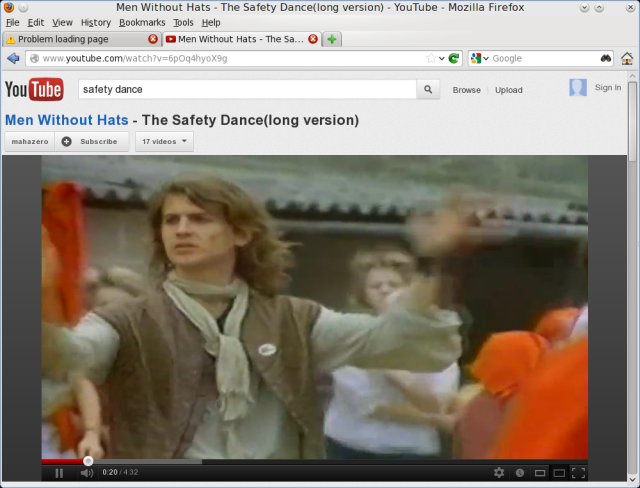Open the Help menu

[x=211, y=22]
